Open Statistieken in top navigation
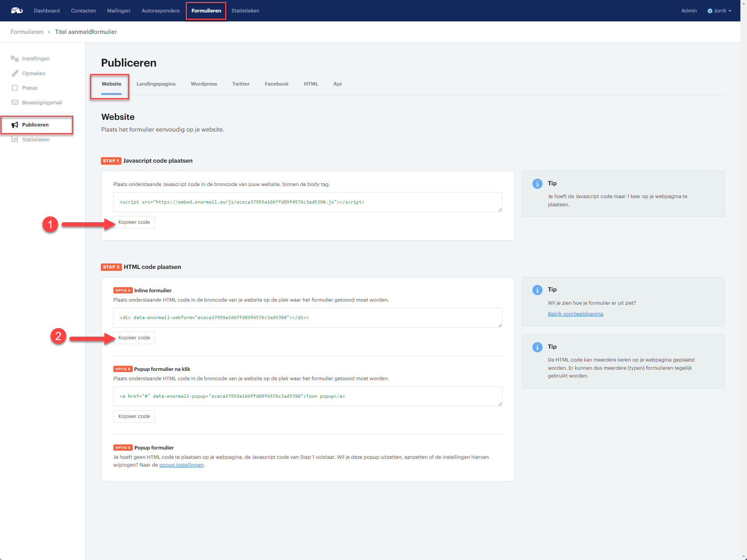 [245, 11]
